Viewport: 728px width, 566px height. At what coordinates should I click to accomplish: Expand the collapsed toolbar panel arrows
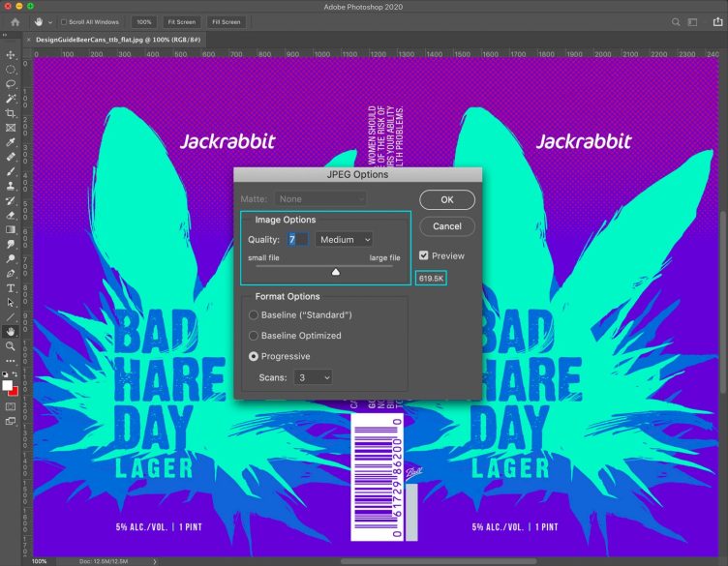pos(5,35)
